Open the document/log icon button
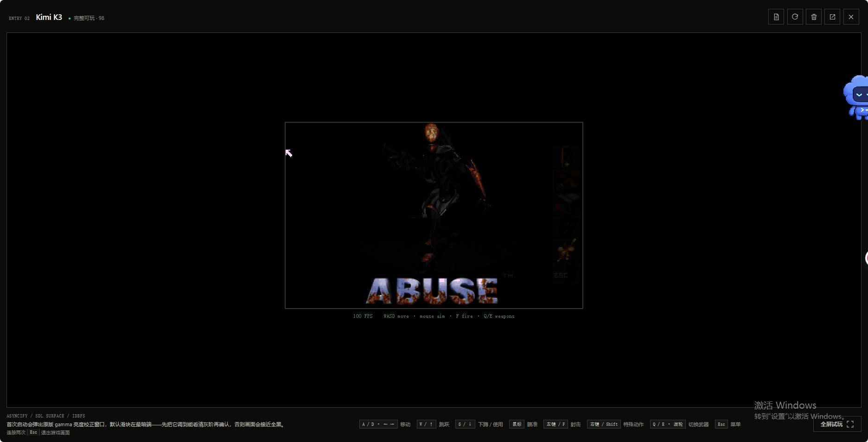 tap(776, 17)
